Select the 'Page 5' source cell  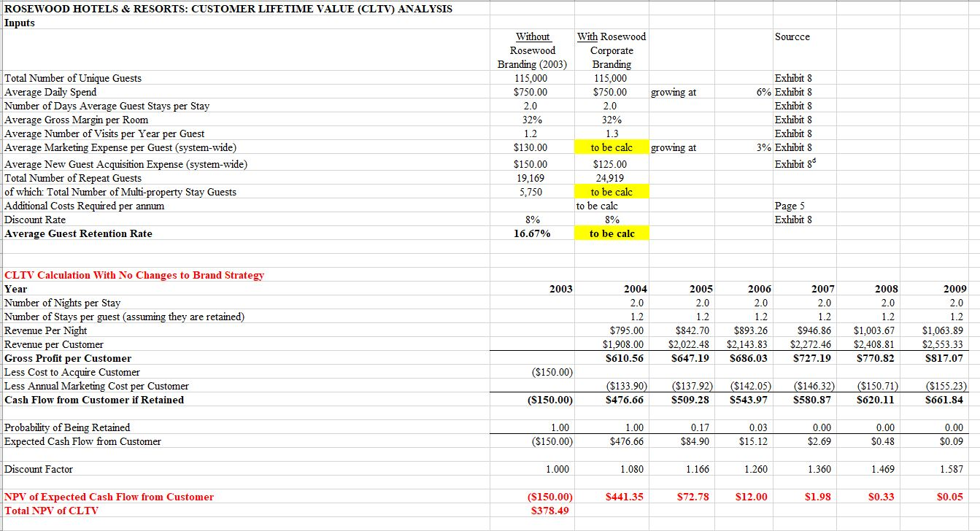(790, 206)
